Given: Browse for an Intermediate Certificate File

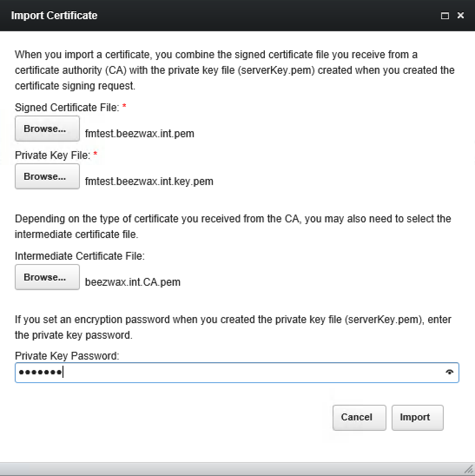Looking at the screenshot, I should 47,277.
